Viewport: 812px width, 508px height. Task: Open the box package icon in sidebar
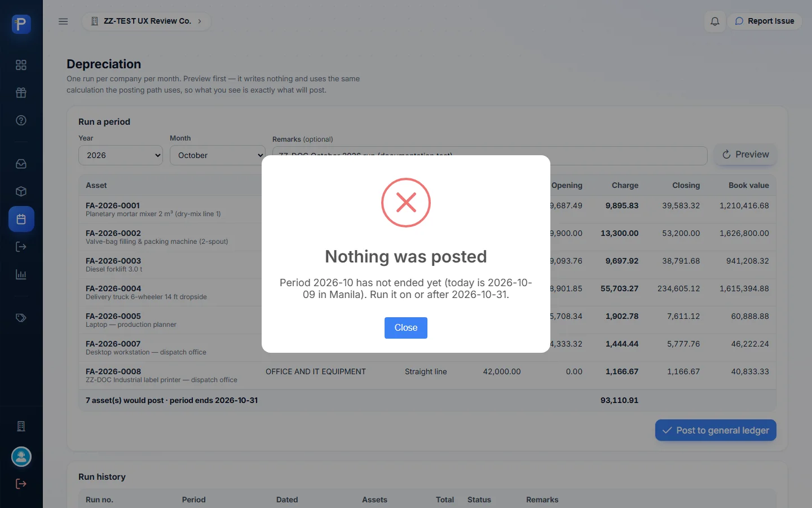(21, 191)
